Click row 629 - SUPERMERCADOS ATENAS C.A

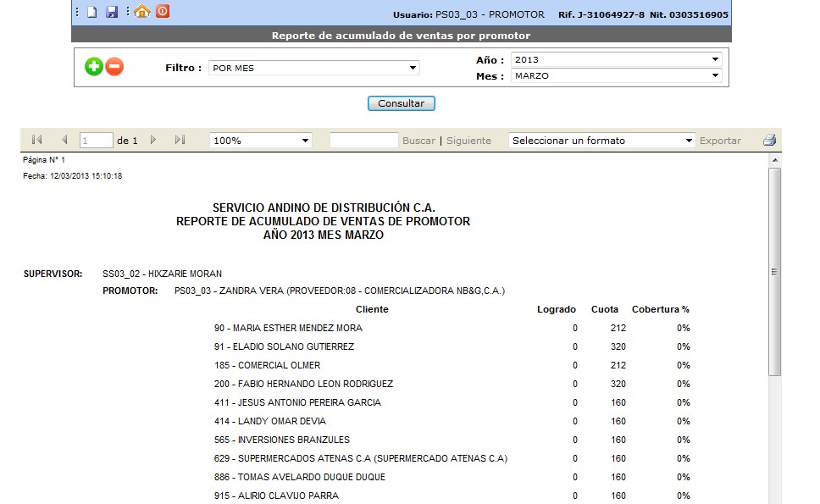452,458
